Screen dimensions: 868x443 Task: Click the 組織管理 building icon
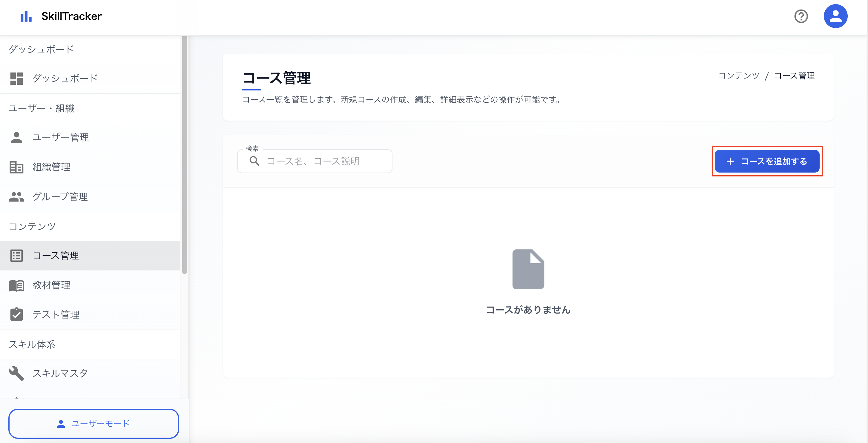click(x=16, y=167)
